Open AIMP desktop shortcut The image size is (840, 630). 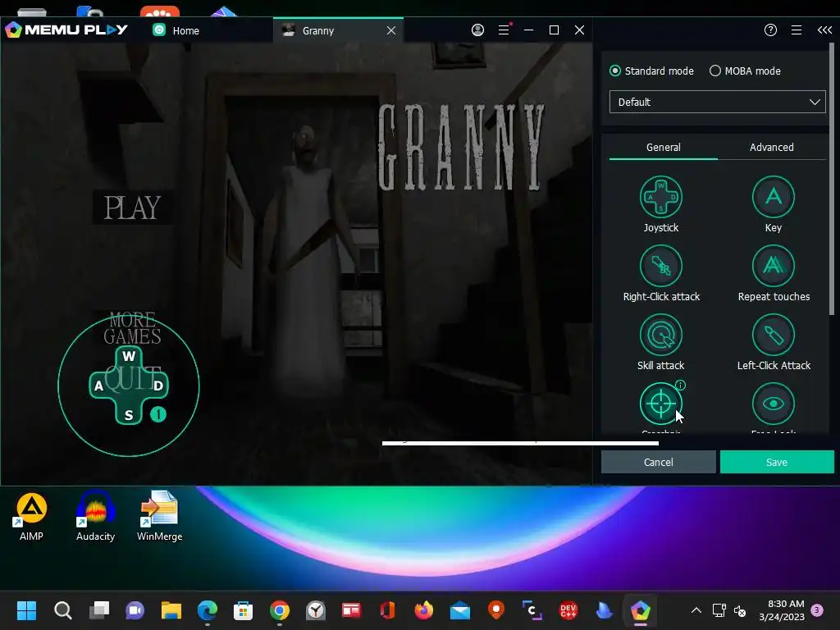[31, 517]
